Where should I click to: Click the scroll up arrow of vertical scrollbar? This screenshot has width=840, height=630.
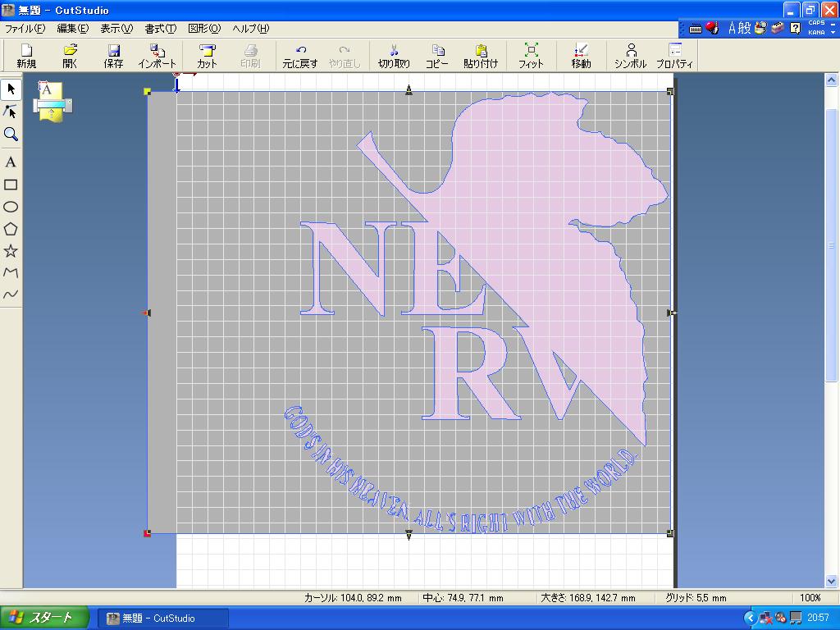831,80
